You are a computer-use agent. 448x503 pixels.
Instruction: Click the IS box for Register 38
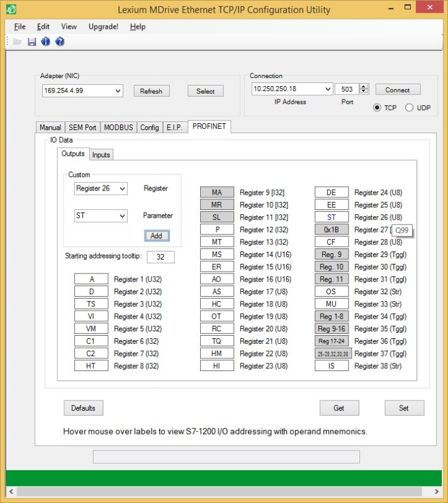(x=332, y=366)
